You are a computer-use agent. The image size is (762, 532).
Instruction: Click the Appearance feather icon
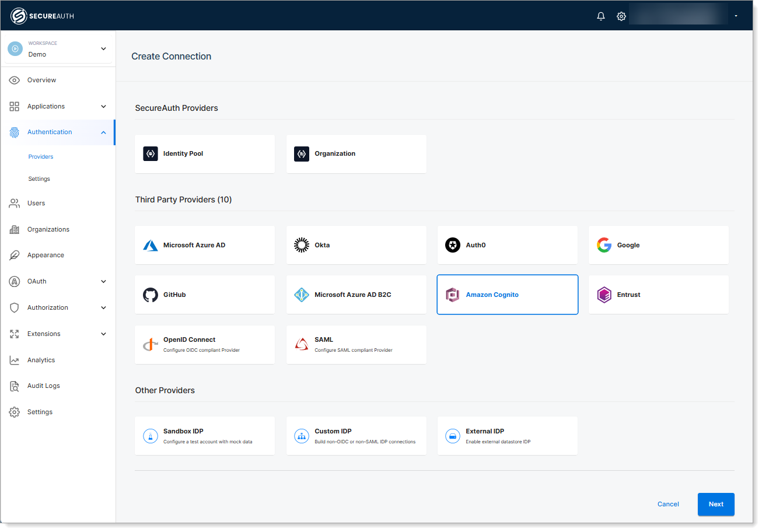point(15,255)
